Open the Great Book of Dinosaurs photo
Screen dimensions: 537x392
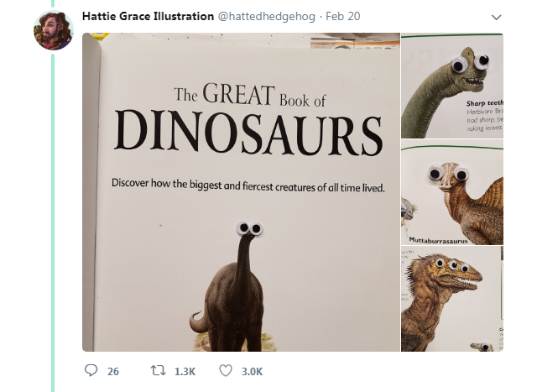(240, 191)
